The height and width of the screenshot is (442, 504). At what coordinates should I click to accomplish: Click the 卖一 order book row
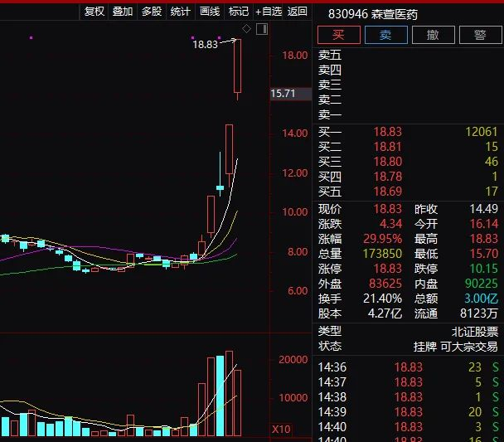point(408,114)
